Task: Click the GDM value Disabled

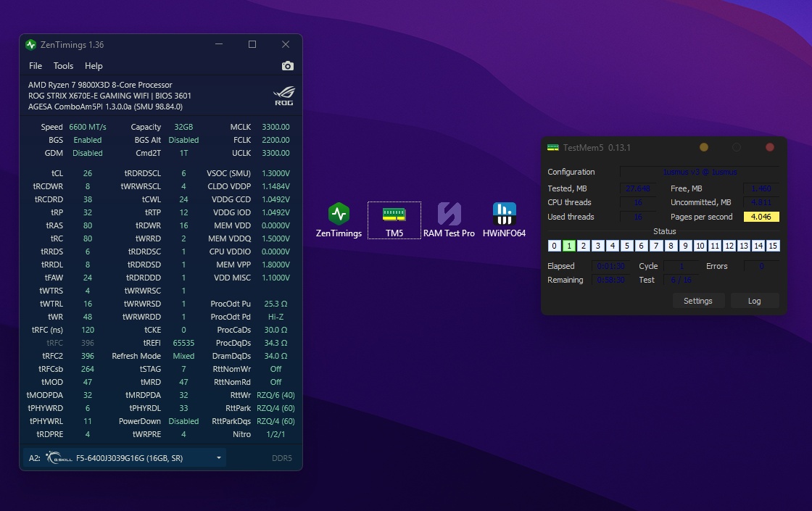Action: pos(88,153)
